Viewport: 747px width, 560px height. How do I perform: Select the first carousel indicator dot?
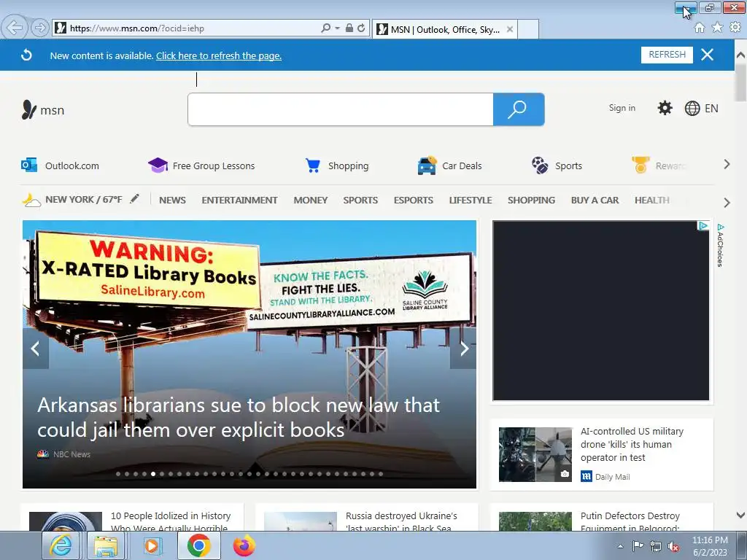(x=118, y=474)
